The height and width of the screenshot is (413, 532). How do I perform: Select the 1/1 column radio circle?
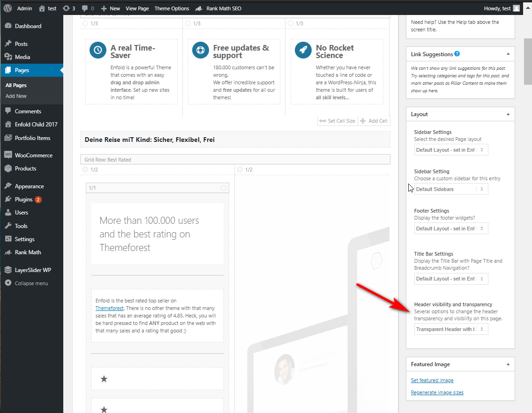pyautogui.click(x=223, y=187)
